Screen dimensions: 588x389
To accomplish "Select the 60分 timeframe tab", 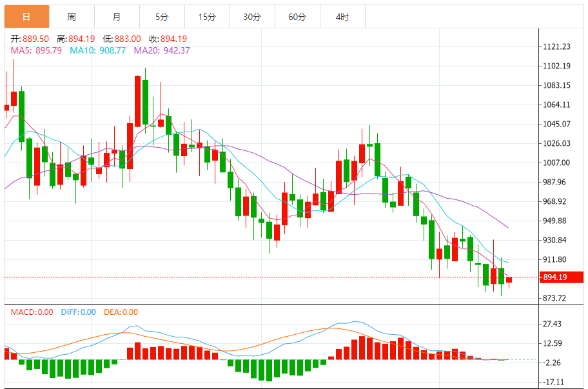I will (297, 17).
